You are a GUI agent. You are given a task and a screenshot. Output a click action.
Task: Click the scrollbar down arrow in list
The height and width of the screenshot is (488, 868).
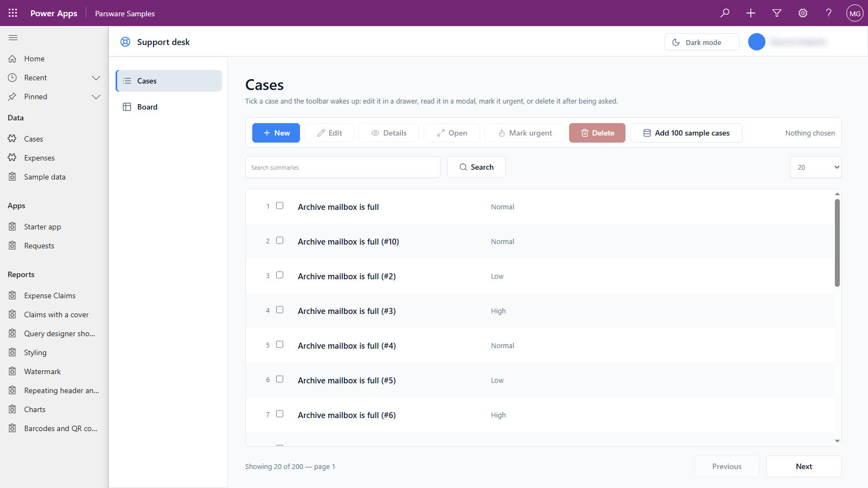(837, 441)
